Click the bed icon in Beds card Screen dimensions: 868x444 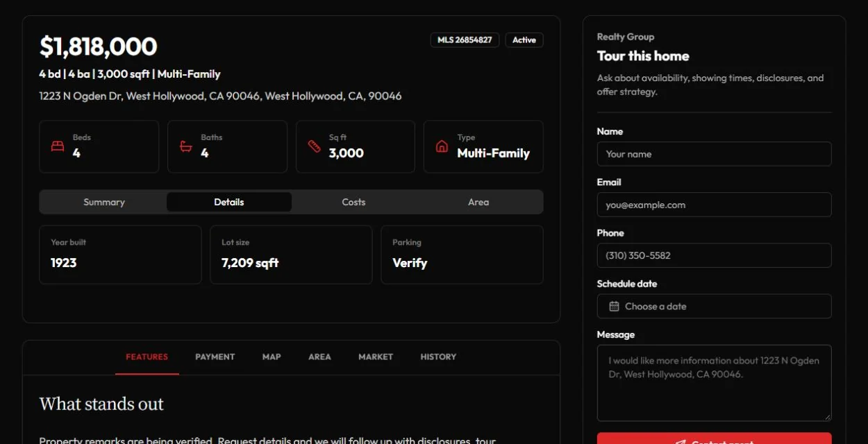click(58, 146)
